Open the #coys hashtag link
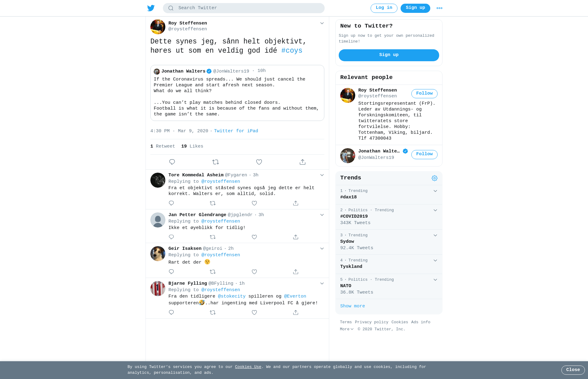Image resolution: width=588 pixels, height=379 pixels. (x=292, y=51)
